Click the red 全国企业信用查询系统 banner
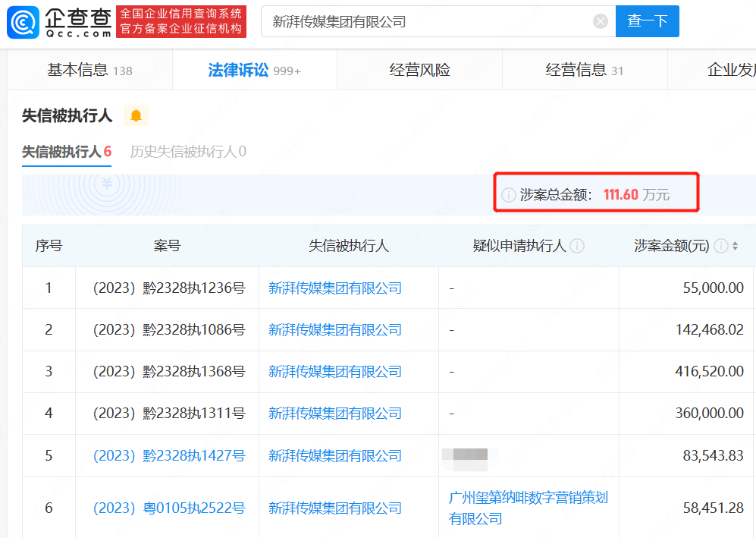Screen dimensions: 756x538 181,22
